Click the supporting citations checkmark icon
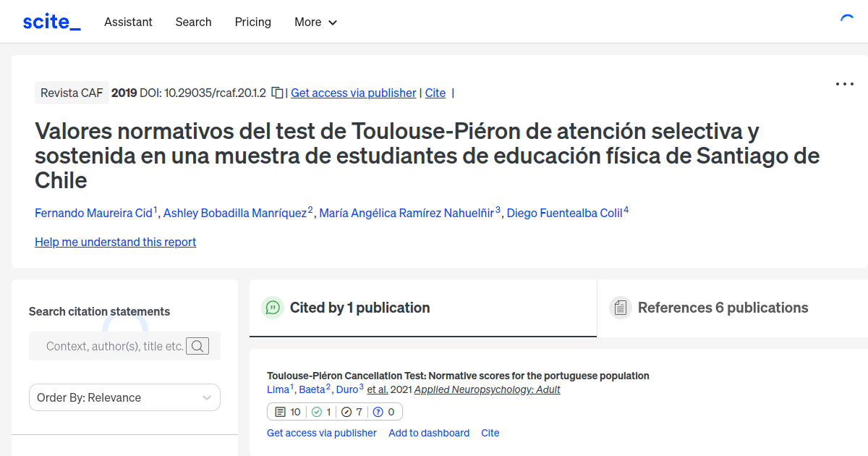 pyautogui.click(x=316, y=412)
